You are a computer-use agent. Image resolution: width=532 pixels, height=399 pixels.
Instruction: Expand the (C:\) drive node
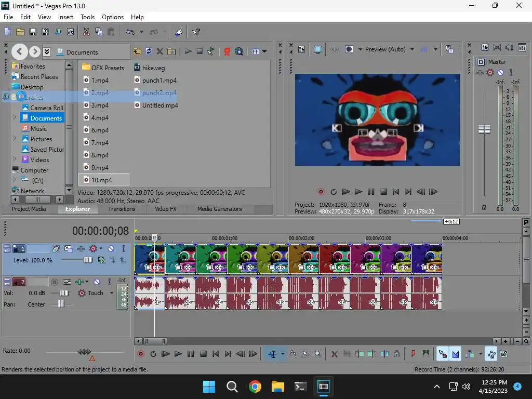click(x=15, y=180)
